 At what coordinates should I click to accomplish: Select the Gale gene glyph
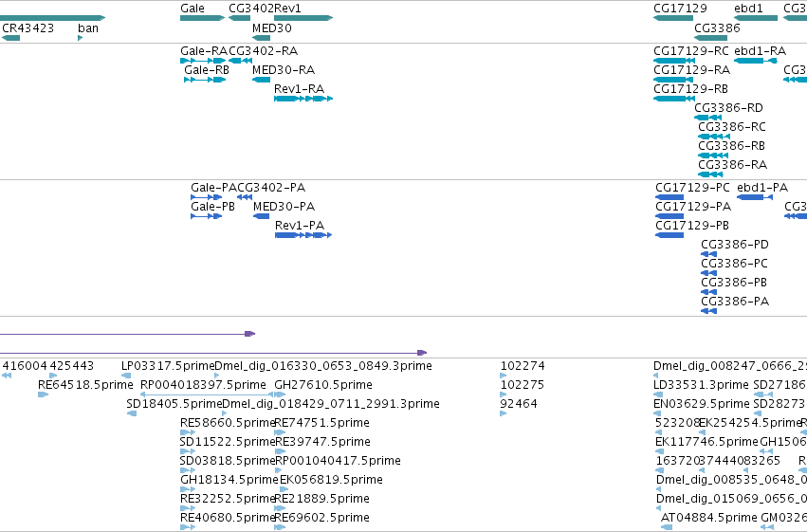(202, 18)
